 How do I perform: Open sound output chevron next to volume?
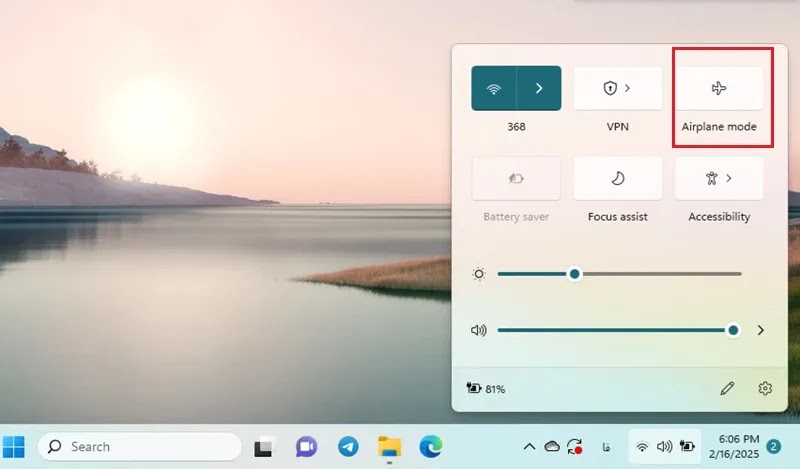(761, 330)
